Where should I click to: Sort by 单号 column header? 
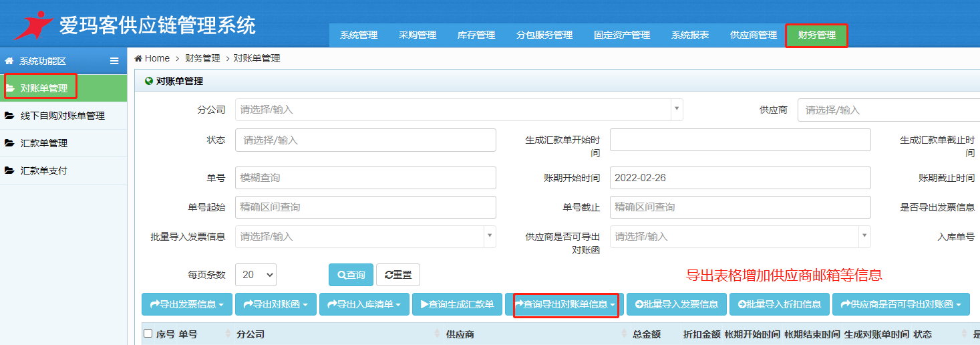(x=188, y=334)
